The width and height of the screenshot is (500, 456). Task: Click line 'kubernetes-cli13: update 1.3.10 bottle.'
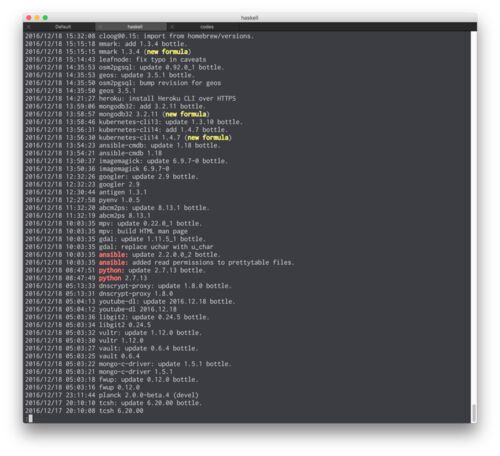[x=171, y=122]
